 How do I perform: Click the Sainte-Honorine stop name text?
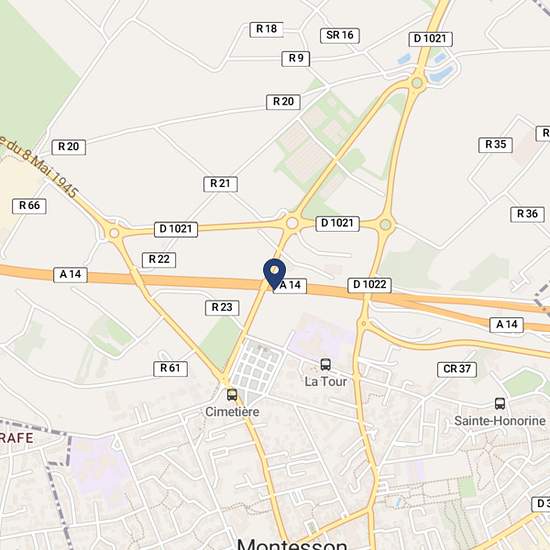pyautogui.click(x=500, y=421)
